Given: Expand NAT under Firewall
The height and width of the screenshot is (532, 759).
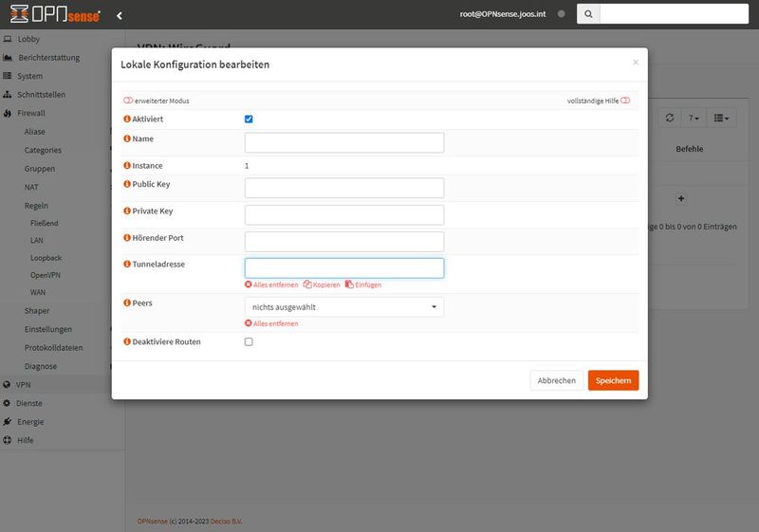Looking at the screenshot, I should pyautogui.click(x=31, y=187).
